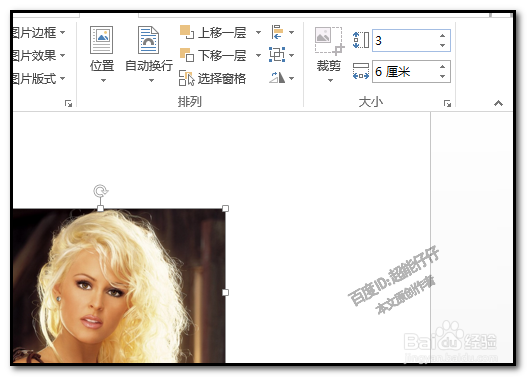Click the Rotate objects icon
Image resolution: width=527 pixels, height=377 pixels.
[277, 78]
